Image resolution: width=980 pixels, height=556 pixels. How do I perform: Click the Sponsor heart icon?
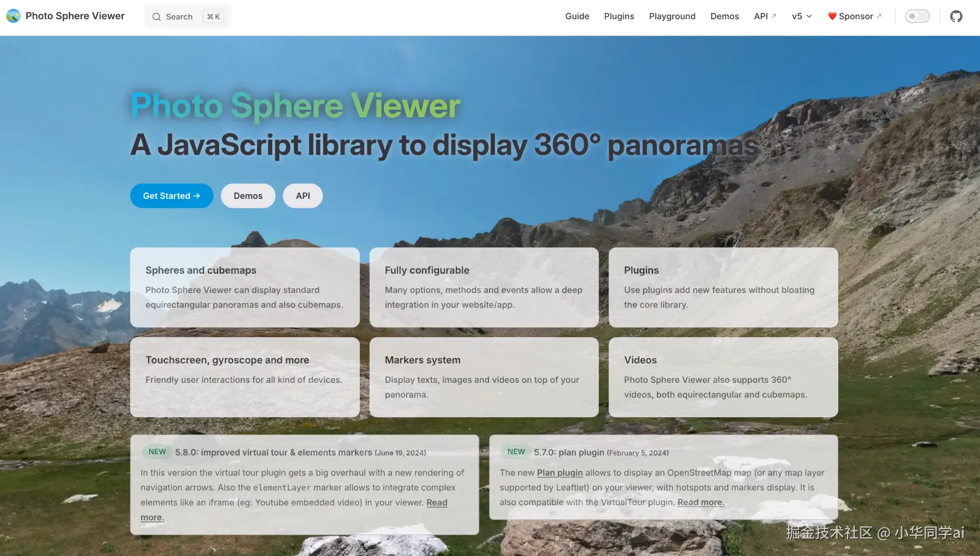click(832, 16)
